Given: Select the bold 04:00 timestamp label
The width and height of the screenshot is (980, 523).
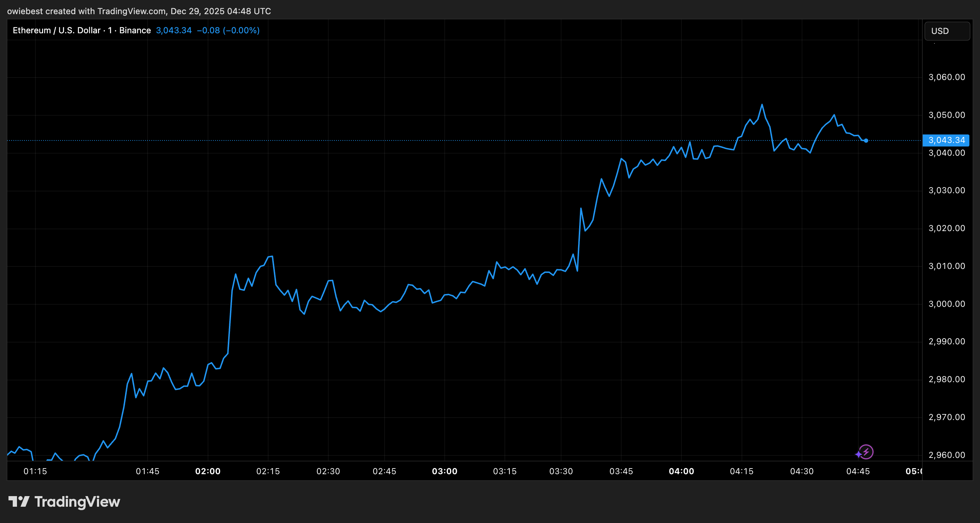Looking at the screenshot, I should click(x=682, y=471).
